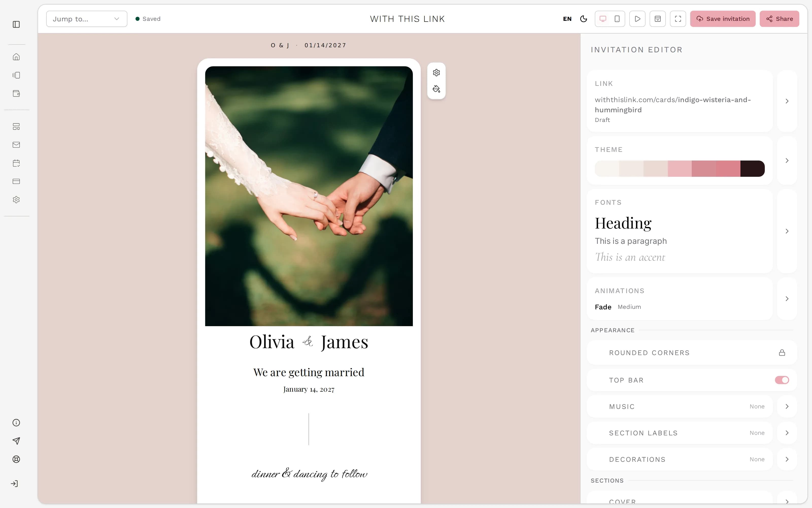Click the Saved status indicator
The height and width of the screenshot is (508, 812).
[x=148, y=19]
